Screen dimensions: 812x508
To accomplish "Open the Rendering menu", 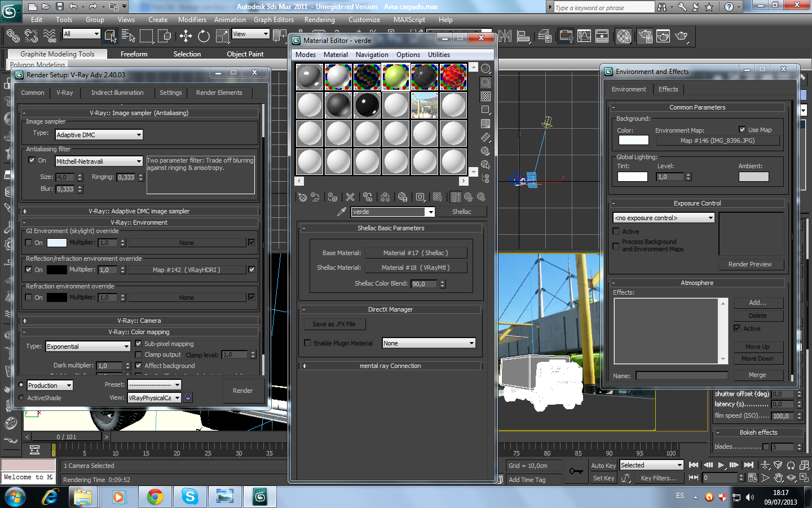I will coord(320,20).
